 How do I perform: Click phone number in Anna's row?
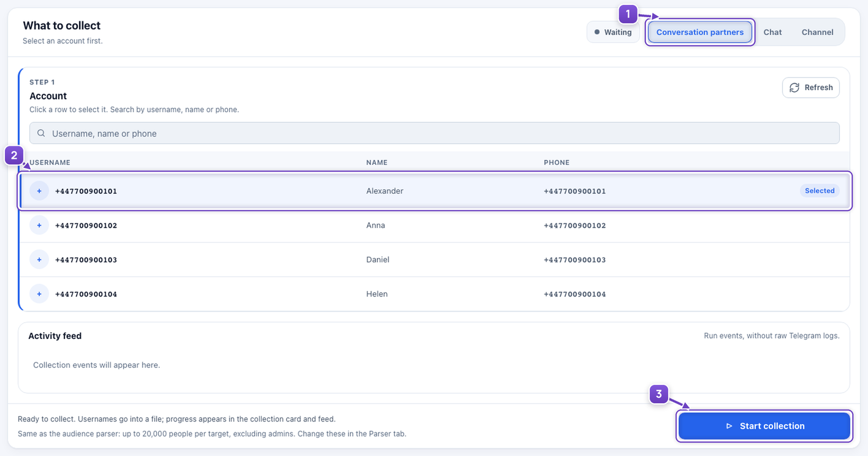pyautogui.click(x=575, y=226)
